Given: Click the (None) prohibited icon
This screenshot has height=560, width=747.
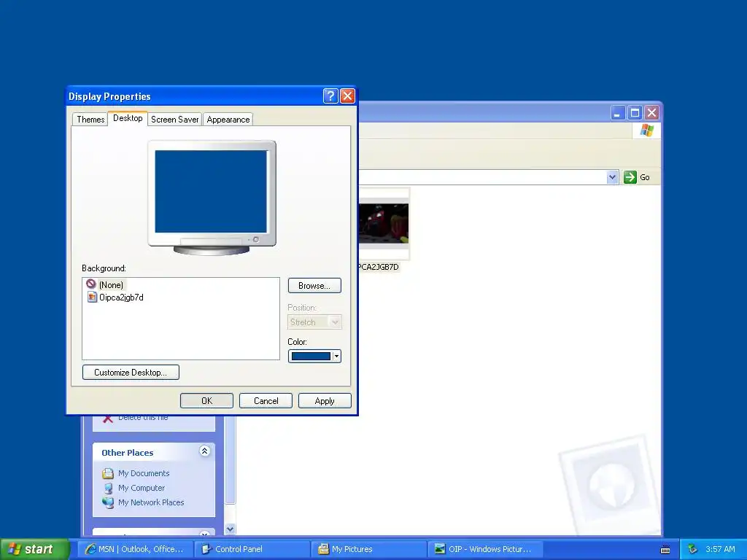Looking at the screenshot, I should tap(91, 284).
